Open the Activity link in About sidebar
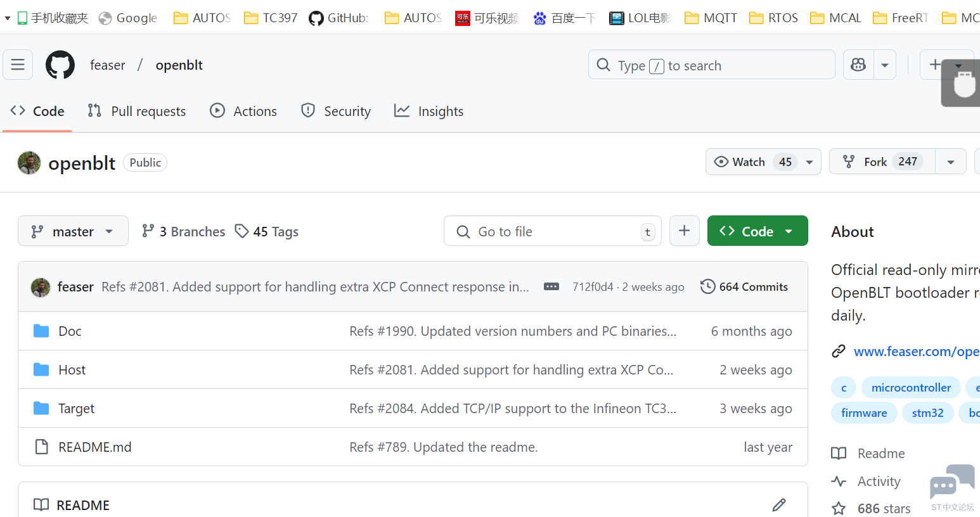Screen dimensions: 980x517 click(866, 481)
